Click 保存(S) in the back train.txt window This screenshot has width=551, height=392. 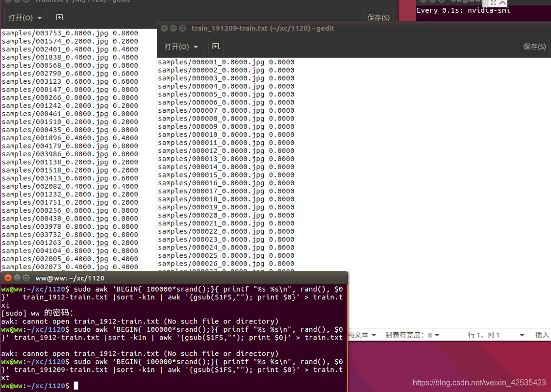pyautogui.click(x=378, y=17)
